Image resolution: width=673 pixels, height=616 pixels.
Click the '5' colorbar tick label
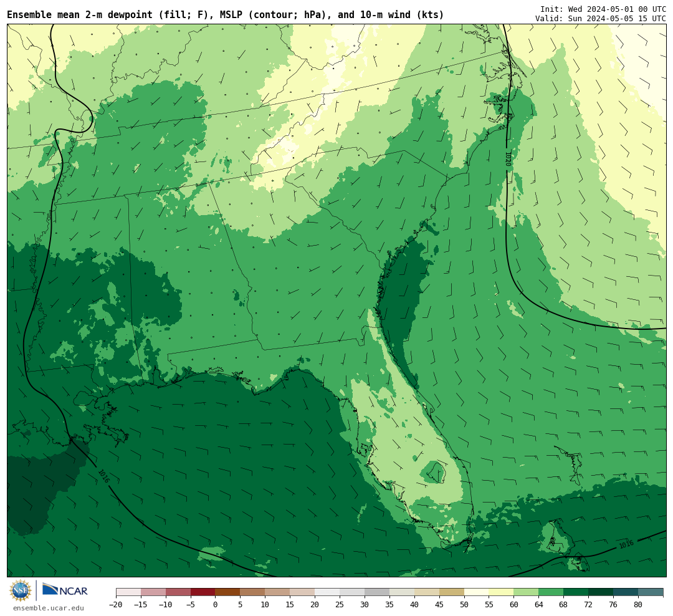coord(241,604)
